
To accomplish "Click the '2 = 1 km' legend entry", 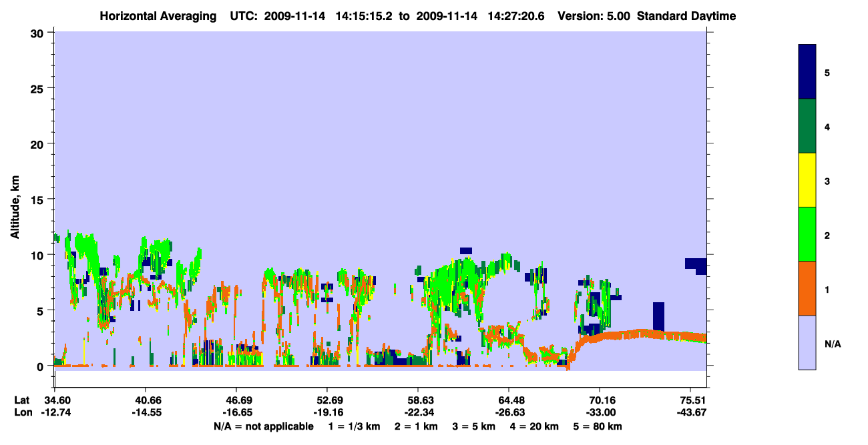I will point(415,426).
